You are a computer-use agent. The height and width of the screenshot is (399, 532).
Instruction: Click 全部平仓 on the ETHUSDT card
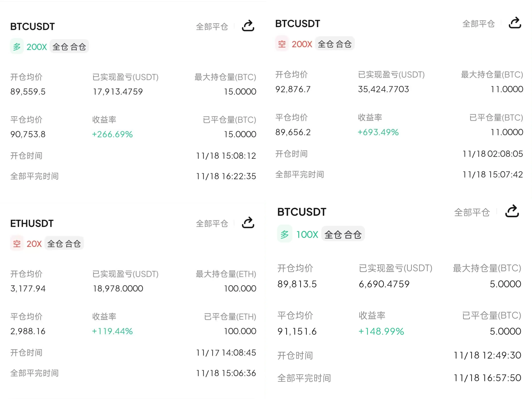coord(212,223)
